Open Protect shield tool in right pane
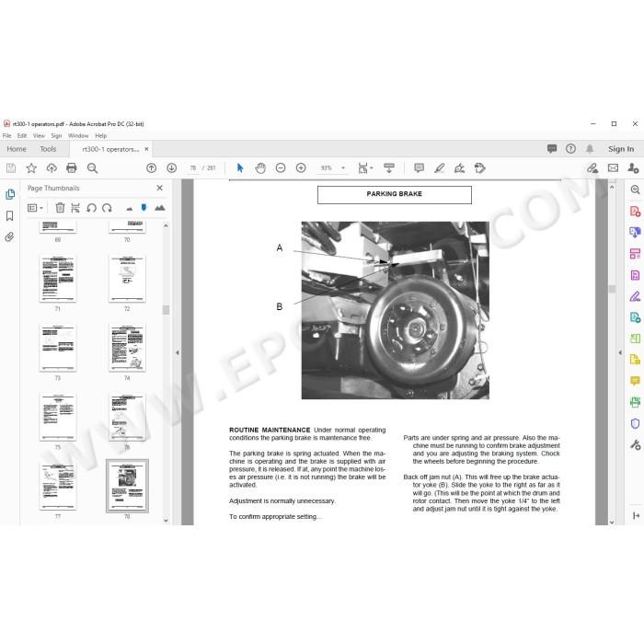Viewport: 644px width, 644px height. tap(635, 423)
